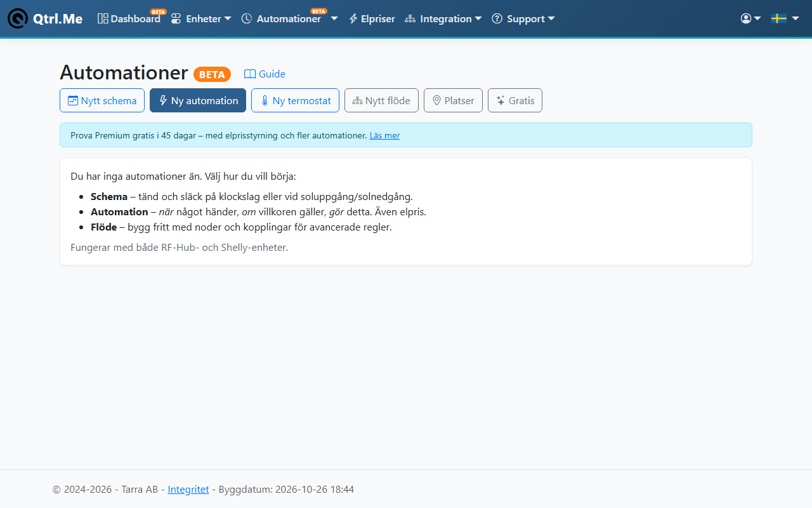Image resolution: width=812 pixels, height=508 pixels.
Task: Open the Guide link
Action: [x=265, y=74]
